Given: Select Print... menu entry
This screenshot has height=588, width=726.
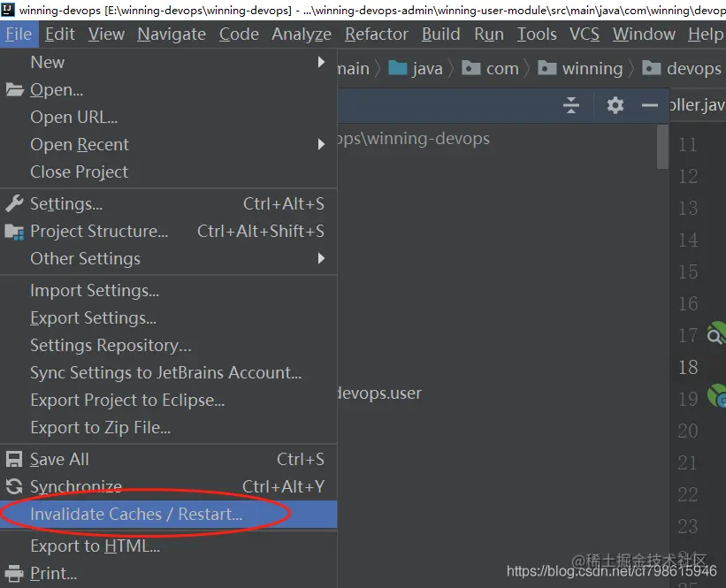Looking at the screenshot, I should point(169,573).
